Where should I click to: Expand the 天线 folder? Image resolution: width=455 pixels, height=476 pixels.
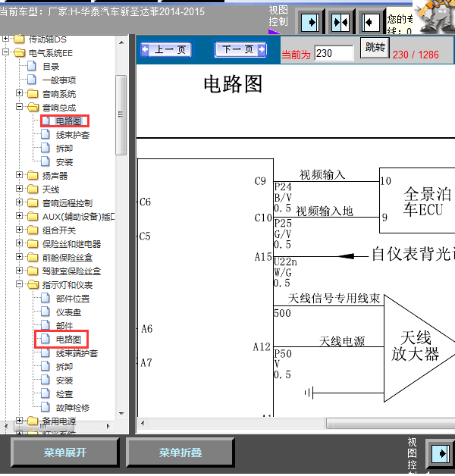[x=20, y=189]
